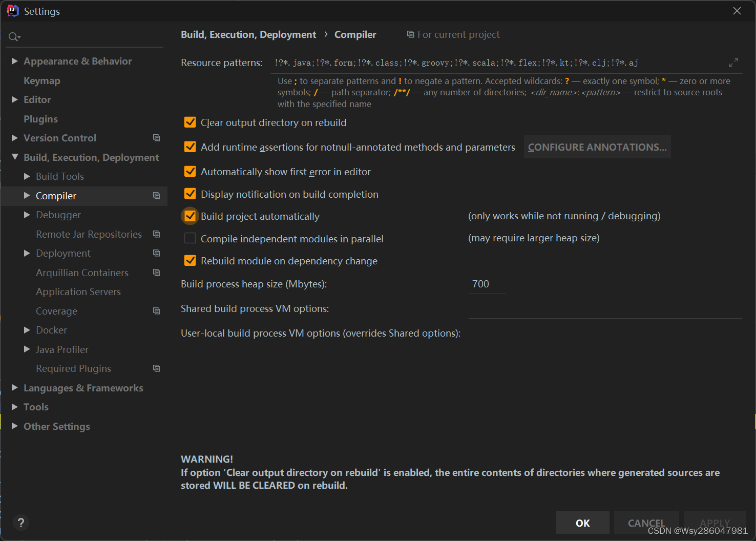Expand the Tools section arrow

point(15,407)
